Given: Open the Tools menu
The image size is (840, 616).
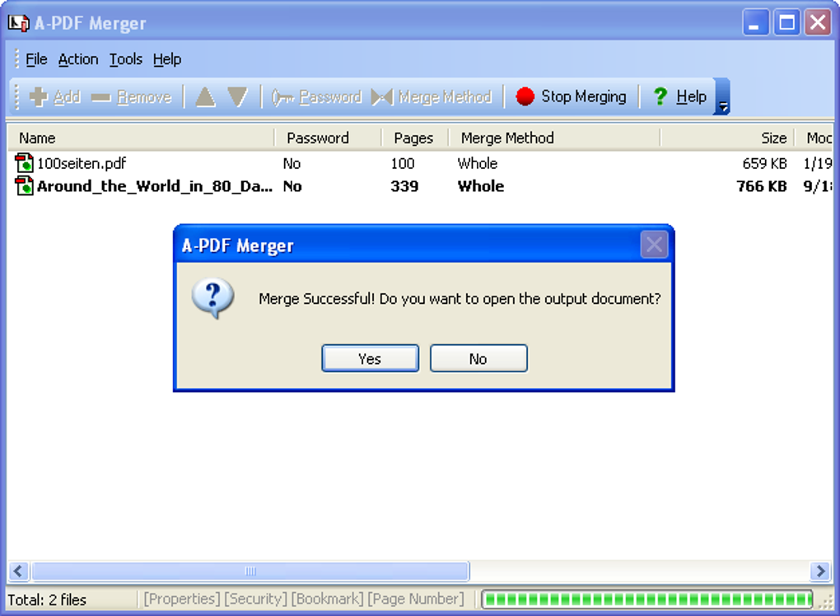Looking at the screenshot, I should 126,59.
